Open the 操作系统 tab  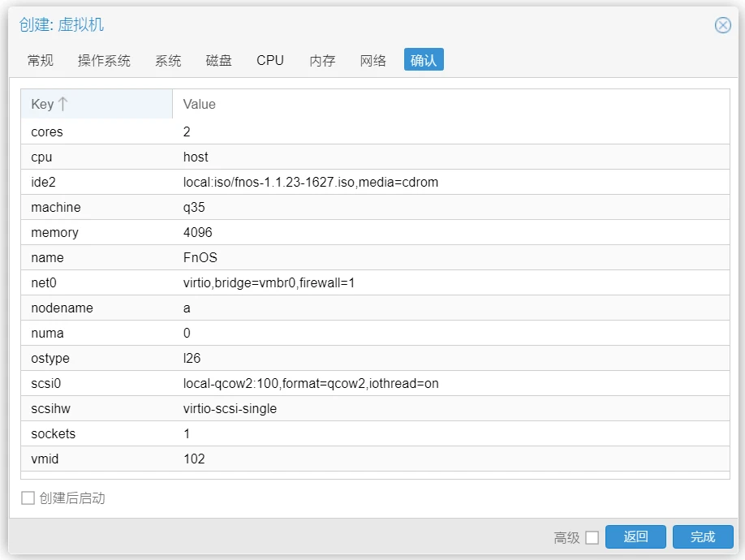point(104,61)
